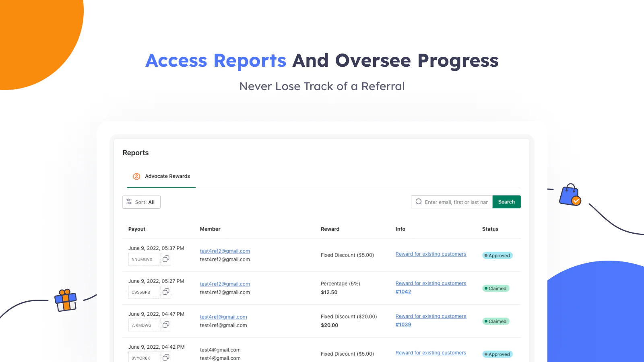
Task: Click the $20.00 reward amount
Action: [x=330, y=325]
